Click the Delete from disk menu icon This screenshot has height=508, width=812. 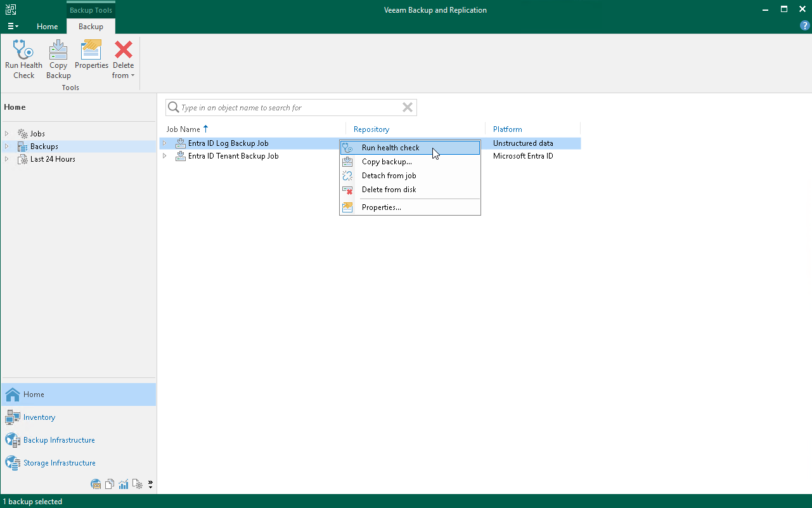click(347, 190)
